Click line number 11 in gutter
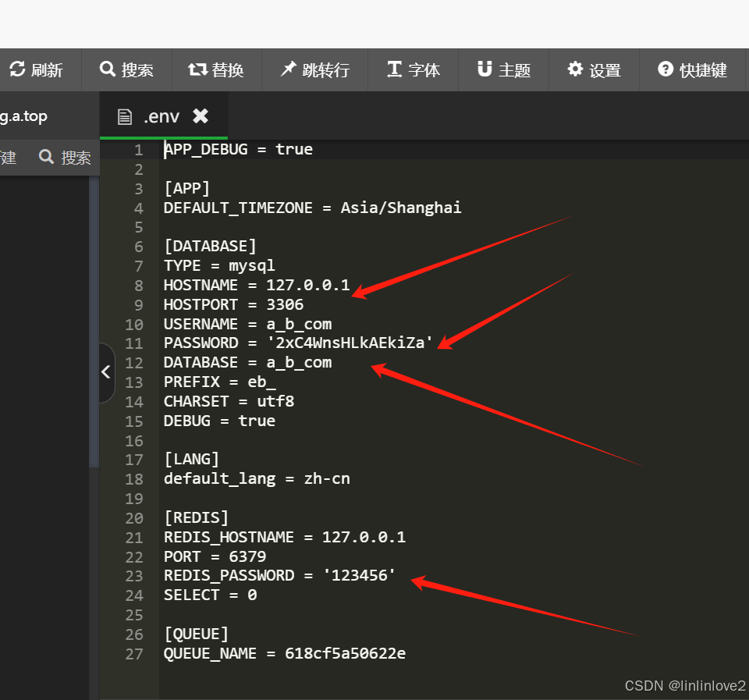 134,343
